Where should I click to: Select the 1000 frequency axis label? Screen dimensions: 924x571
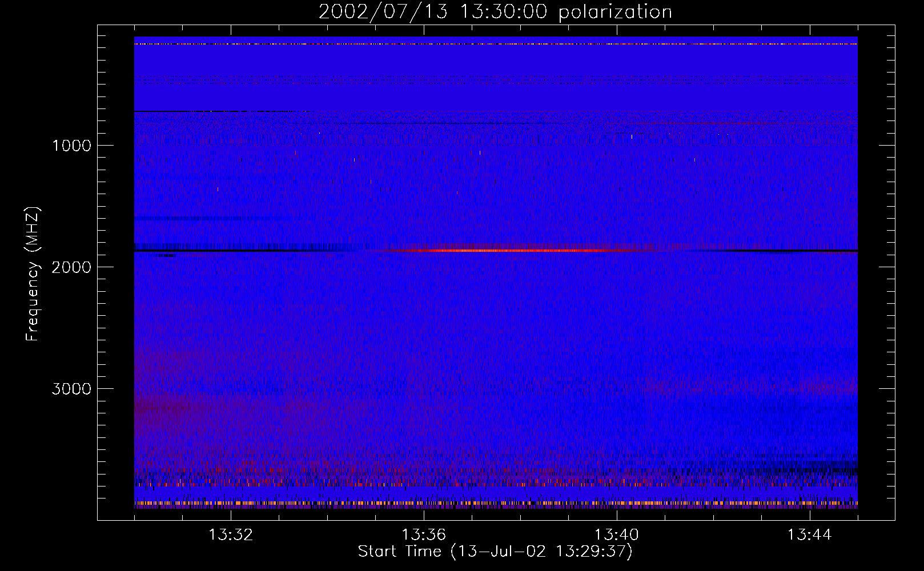(71, 146)
